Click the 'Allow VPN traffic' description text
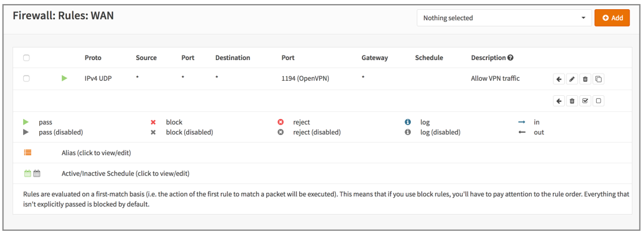Viewport: 644px width, 232px height. [x=495, y=78]
